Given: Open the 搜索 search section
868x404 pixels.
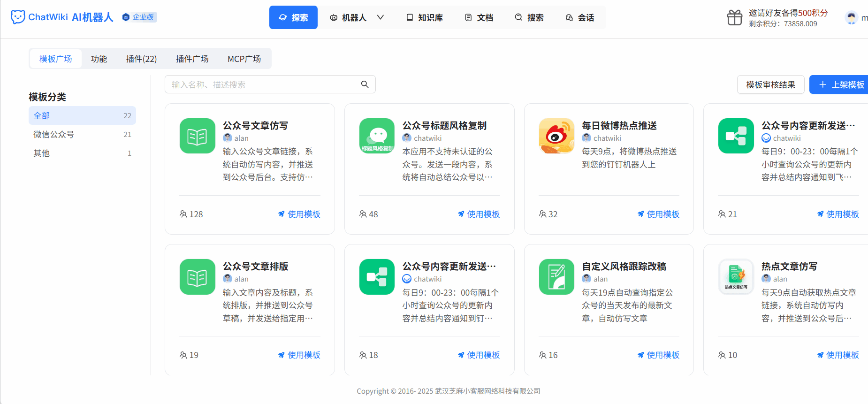Looking at the screenshot, I should coord(529,17).
